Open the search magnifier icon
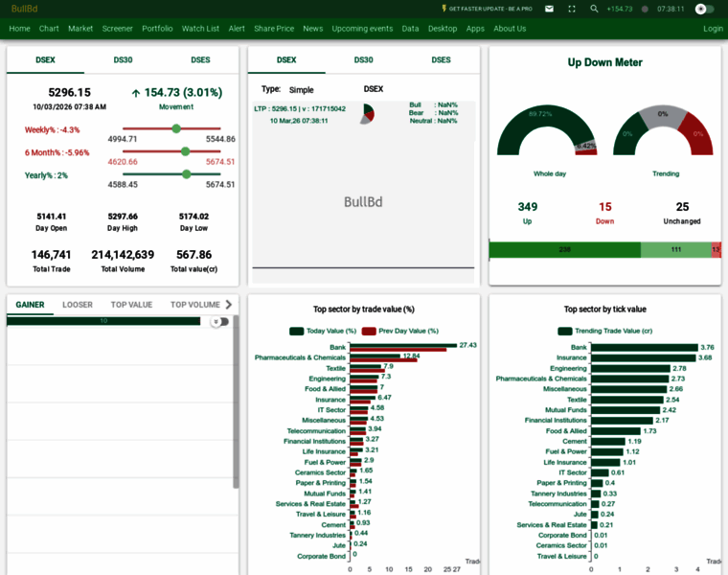728x575 pixels. [x=594, y=9]
